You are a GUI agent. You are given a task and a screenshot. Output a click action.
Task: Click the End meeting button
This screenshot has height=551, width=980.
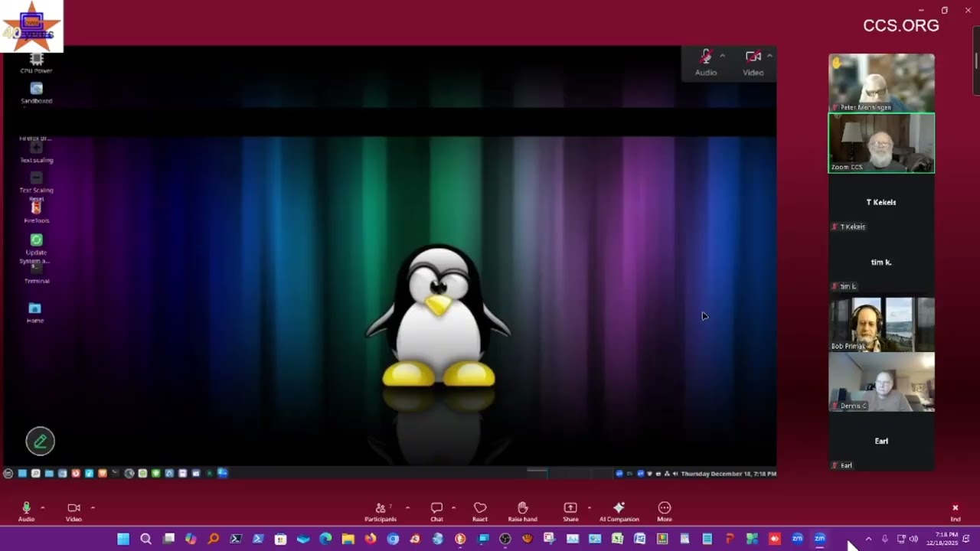pyautogui.click(x=955, y=511)
